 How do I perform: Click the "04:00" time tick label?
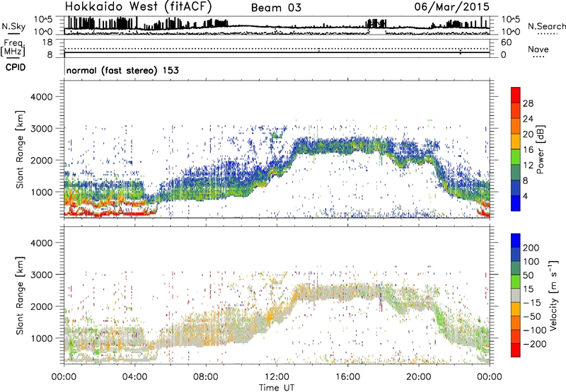point(134,377)
